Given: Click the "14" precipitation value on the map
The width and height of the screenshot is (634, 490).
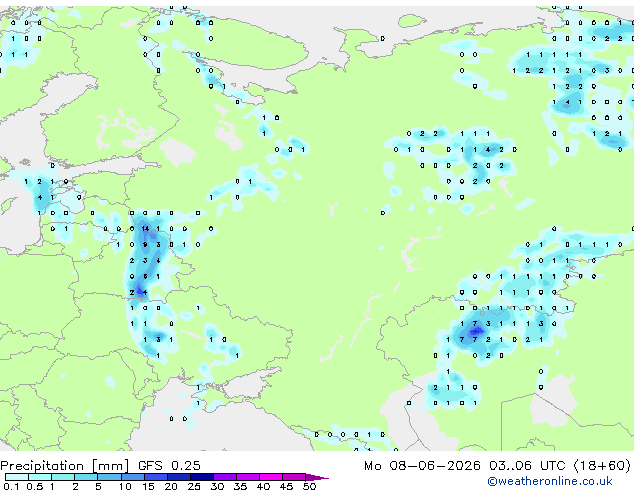Looking at the screenshot, I should 145,229.
